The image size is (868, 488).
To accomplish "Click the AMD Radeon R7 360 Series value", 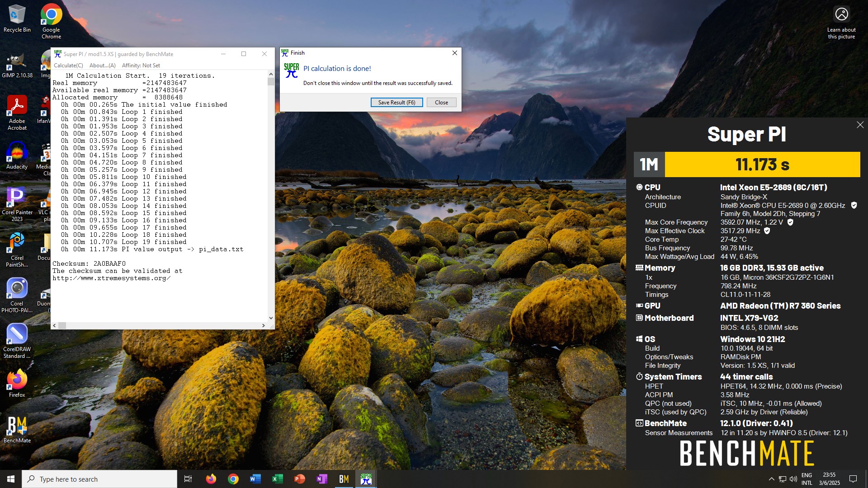I will pos(780,306).
